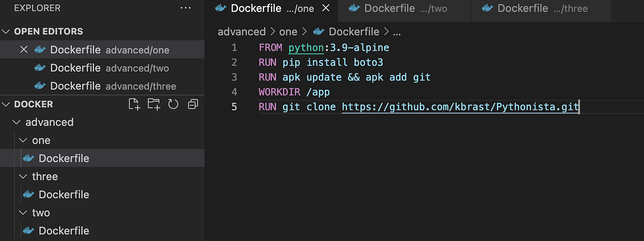Collapse the advanced folder
644x241 pixels.
[17, 122]
